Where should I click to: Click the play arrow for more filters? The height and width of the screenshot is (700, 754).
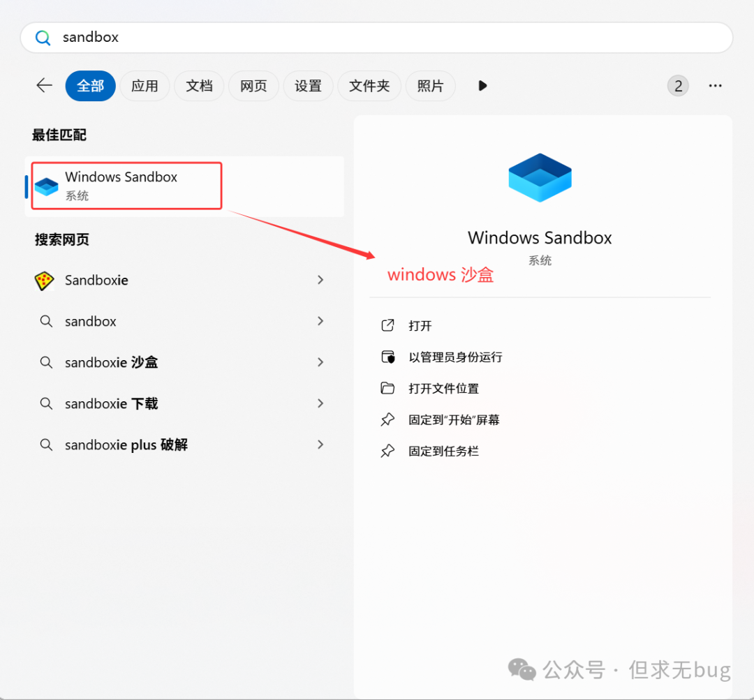(482, 86)
